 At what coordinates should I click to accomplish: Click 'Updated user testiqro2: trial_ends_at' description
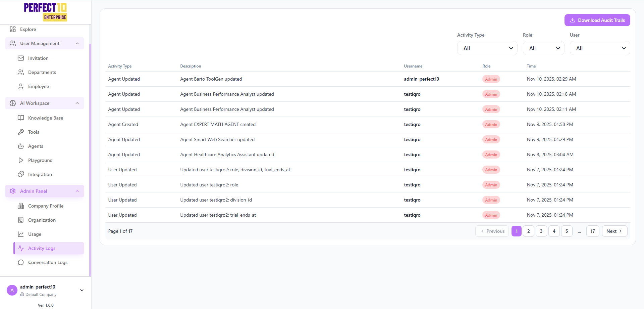[x=218, y=215]
